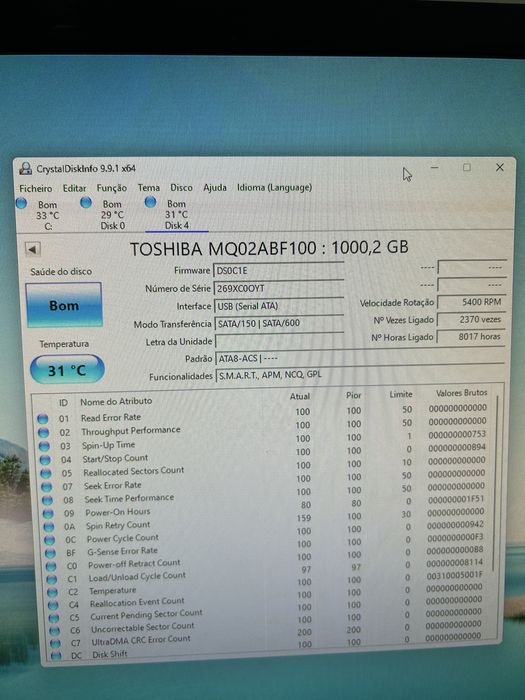This screenshot has height=700, width=525.
Task: Open the Editar menu
Action: [x=74, y=188]
